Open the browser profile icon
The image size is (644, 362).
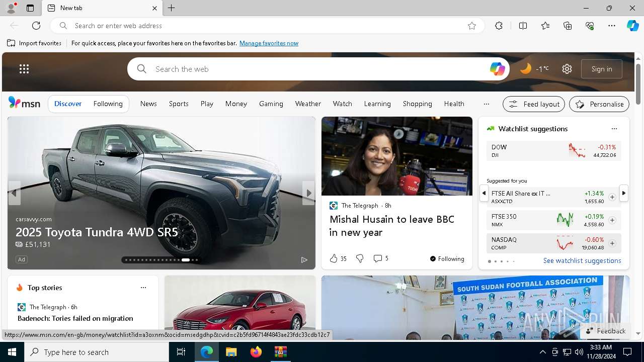11,8
